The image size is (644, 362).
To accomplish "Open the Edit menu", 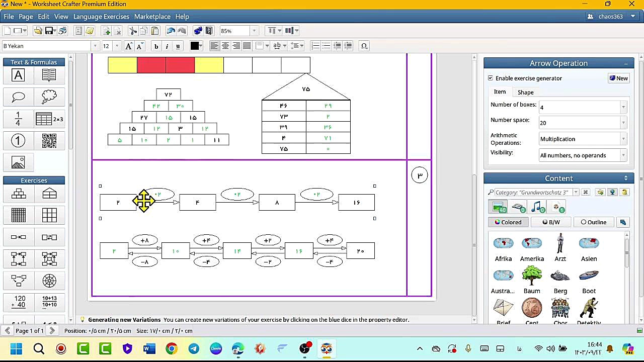I will [43, 17].
